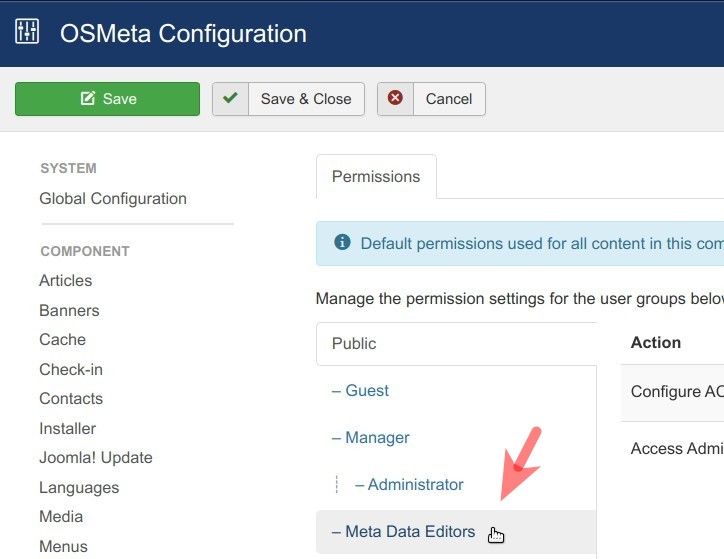Click the Action column header
The width and height of the screenshot is (724, 559).
tap(656, 343)
